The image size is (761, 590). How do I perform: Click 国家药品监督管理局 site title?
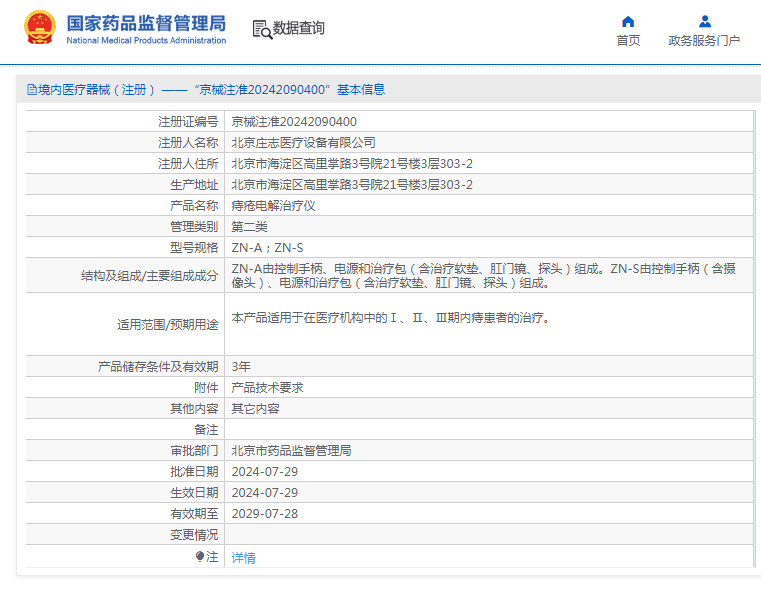[x=146, y=23]
